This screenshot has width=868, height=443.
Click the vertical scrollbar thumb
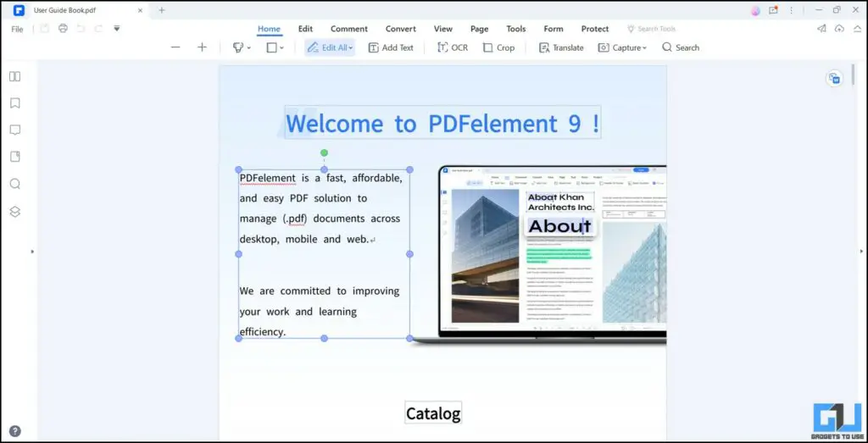[853, 75]
